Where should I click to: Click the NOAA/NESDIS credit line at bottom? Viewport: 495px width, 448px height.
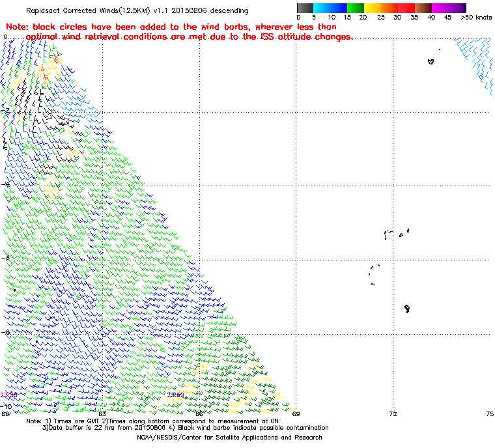tap(229, 438)
